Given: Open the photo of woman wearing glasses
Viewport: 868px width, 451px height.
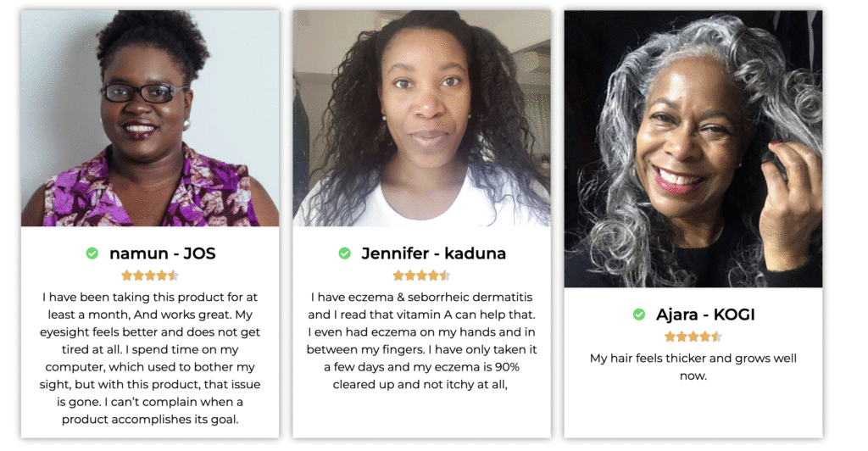Looking at the screenshot, I should click(150, 119).
